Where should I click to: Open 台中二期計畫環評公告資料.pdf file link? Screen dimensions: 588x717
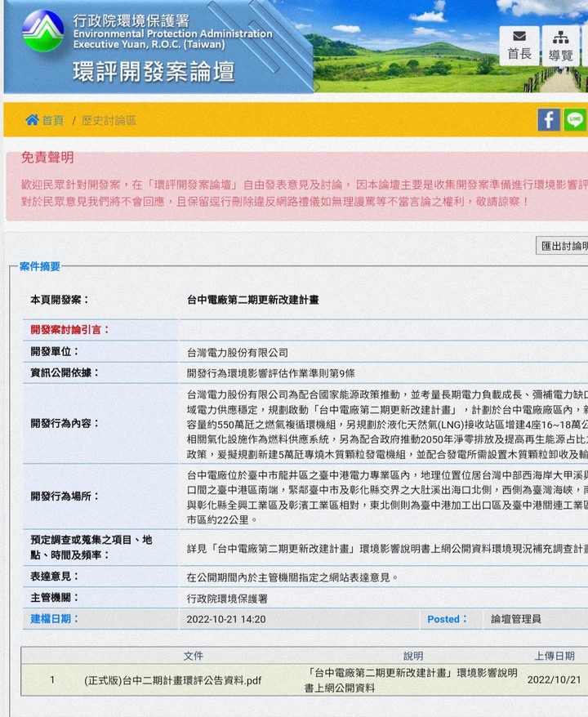172,680
